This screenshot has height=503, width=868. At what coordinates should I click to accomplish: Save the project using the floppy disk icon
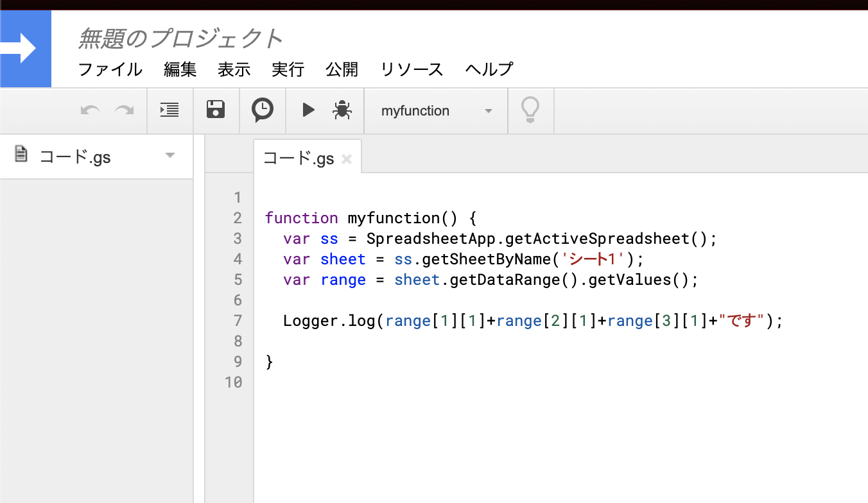coord(216,110)
